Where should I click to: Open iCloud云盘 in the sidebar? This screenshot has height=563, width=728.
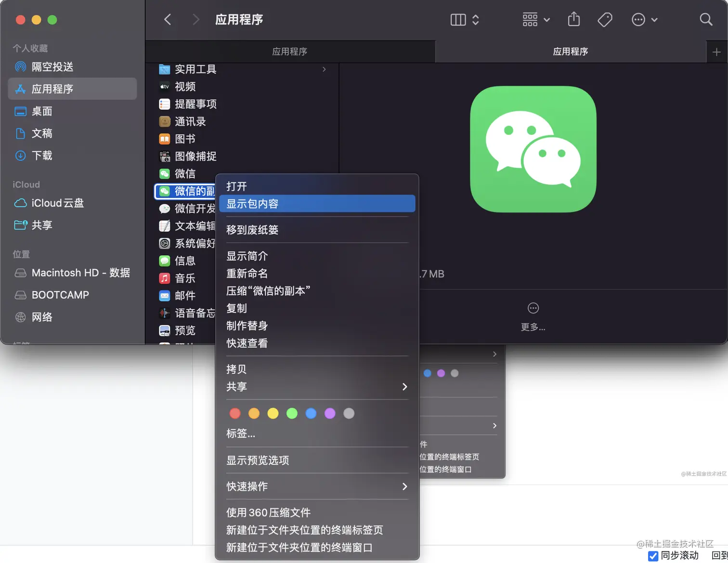click(73, 203)
